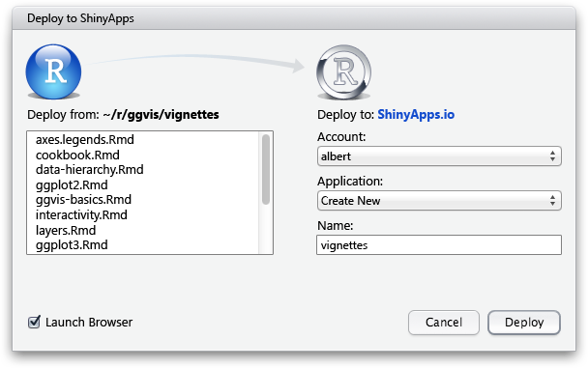Select ggplot3.Rmd file entry

[x=72, y=244]
